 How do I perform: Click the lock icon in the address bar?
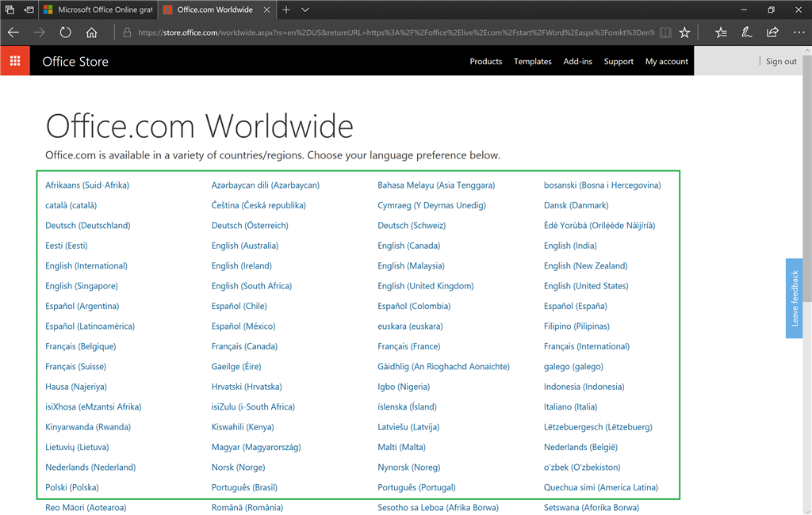coord(127,32)
